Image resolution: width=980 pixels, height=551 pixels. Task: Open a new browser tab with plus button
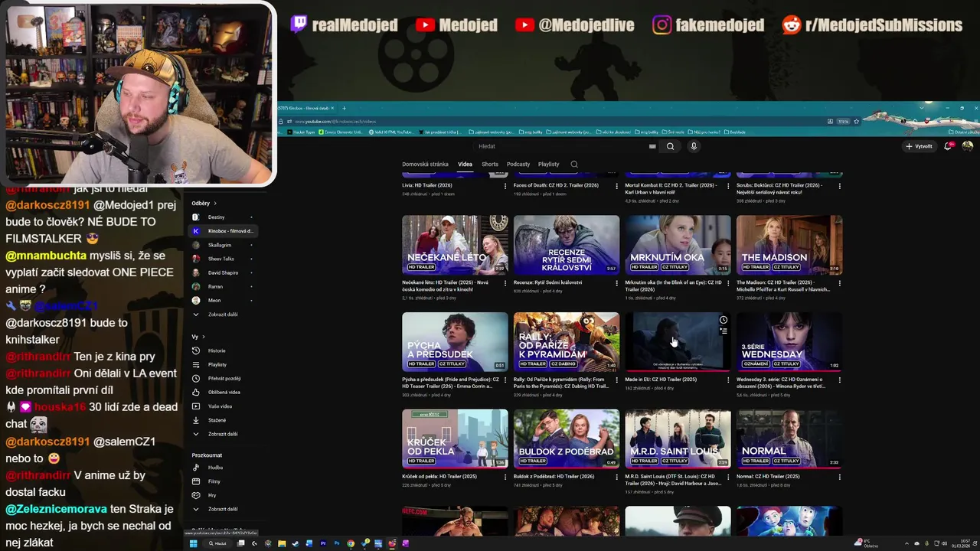344,108
